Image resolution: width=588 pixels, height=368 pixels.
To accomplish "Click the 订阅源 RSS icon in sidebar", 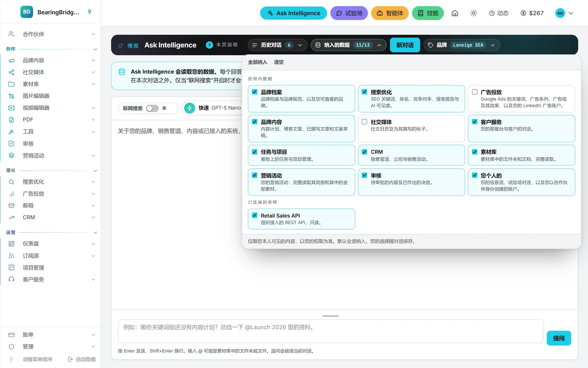I will [11, 256].
